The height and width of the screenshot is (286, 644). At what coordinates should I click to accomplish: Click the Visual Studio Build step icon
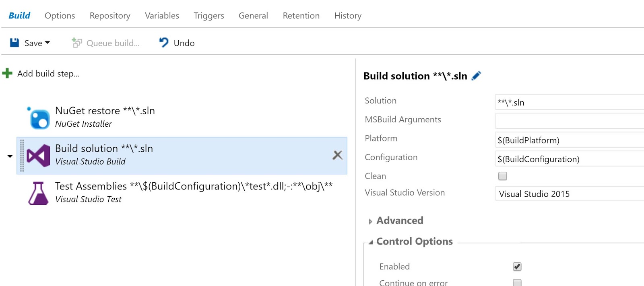coord(38,155)
